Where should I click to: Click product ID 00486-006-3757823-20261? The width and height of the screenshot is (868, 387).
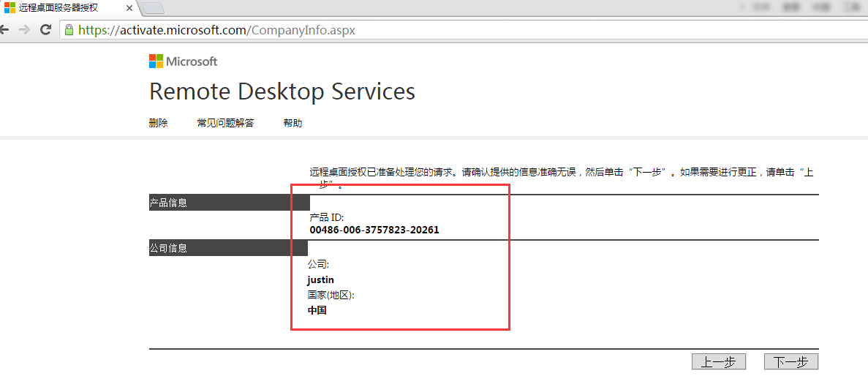point(374,230)
